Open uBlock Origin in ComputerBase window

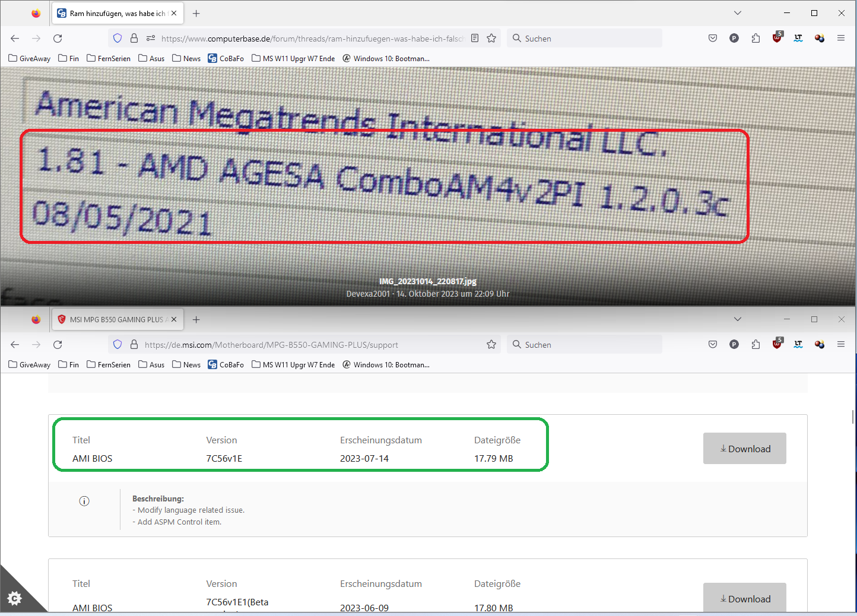click(x=777, y=38)
